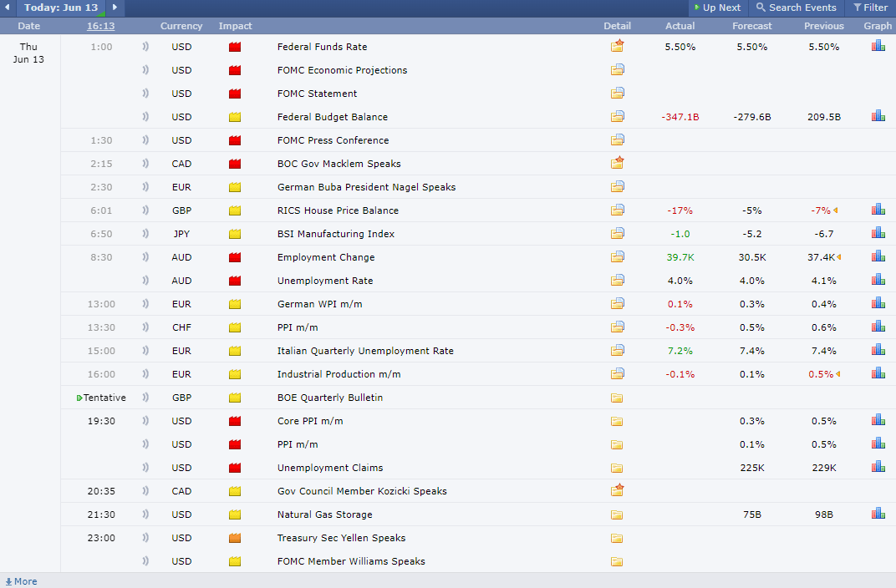
Task: Toggle alert for Unemployment Claims
Action: pos(145,468)
